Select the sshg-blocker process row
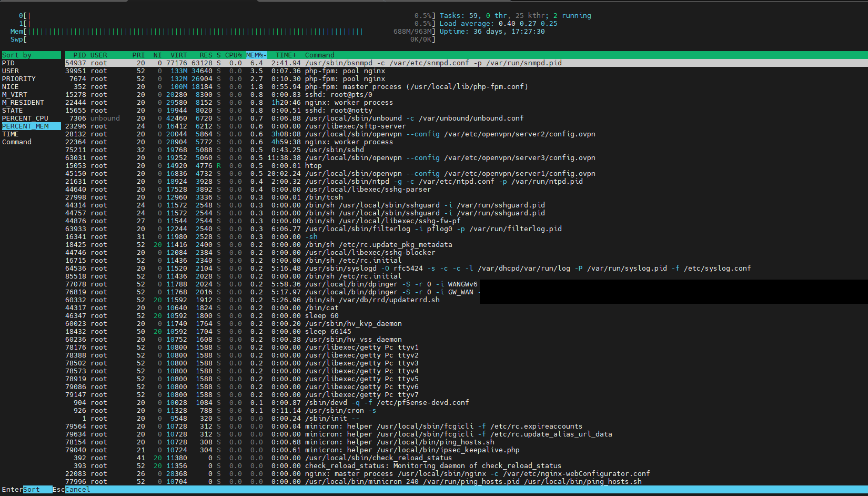 [x=466, y=253]
